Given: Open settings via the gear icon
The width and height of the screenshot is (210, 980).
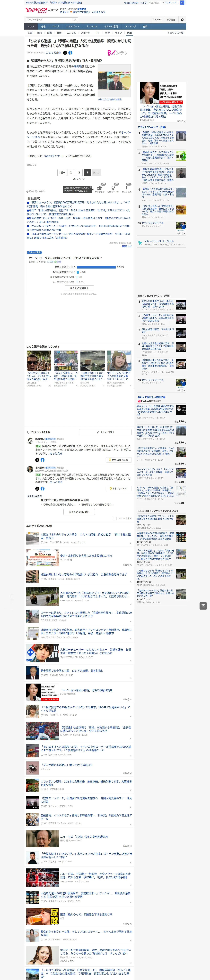Looking at the screenshot, I should [182, 19].
